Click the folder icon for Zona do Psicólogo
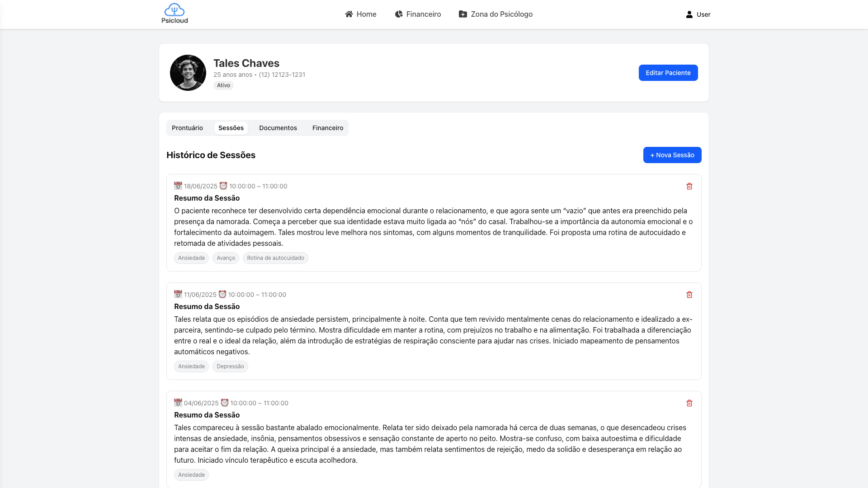The image size is (868, 488). tap(462, 14)
